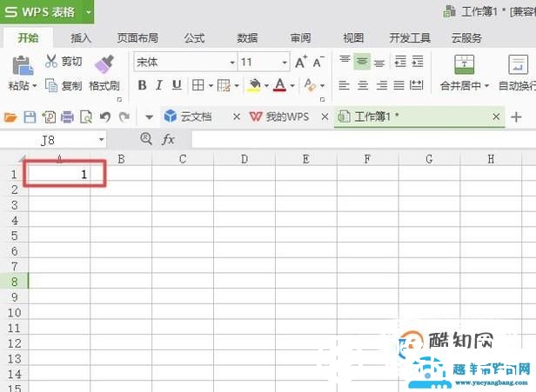Align text left

click(x=344, y=85)
